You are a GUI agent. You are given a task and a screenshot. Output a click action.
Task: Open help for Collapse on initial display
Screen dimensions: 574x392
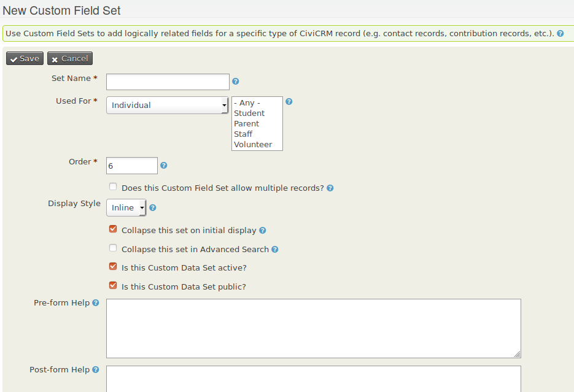click(x=263, y=231)
